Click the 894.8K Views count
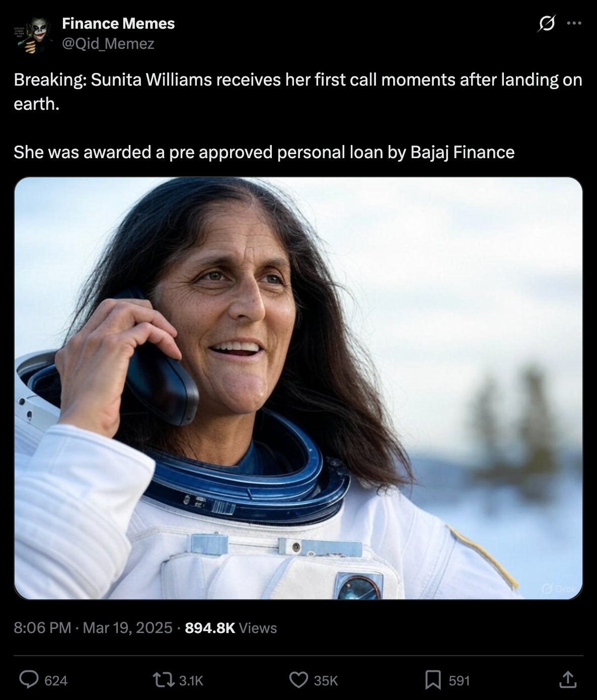Image resolution: width=597 pixels, height=700 pixels. [231, 628]
